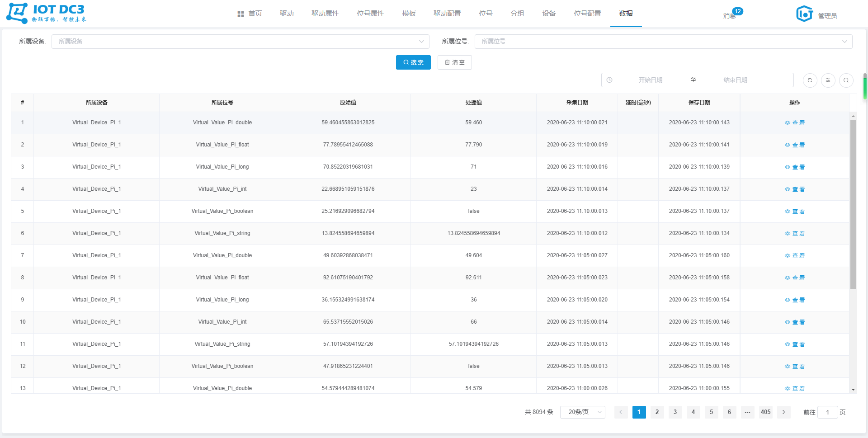Screen dimensions: 868x438
Task: Open the 消息 notifications with badge 12
Action: pyautogui.click(x=732, y=14)
